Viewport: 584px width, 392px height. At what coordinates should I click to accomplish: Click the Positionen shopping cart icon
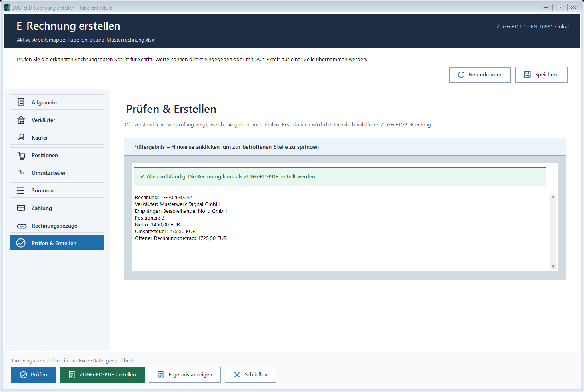(21, 155)
